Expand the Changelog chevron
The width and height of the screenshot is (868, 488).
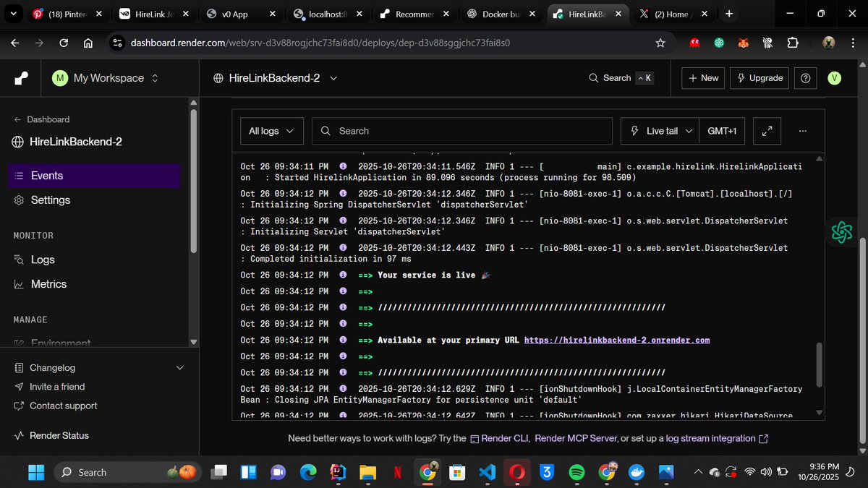pos(180,368)
